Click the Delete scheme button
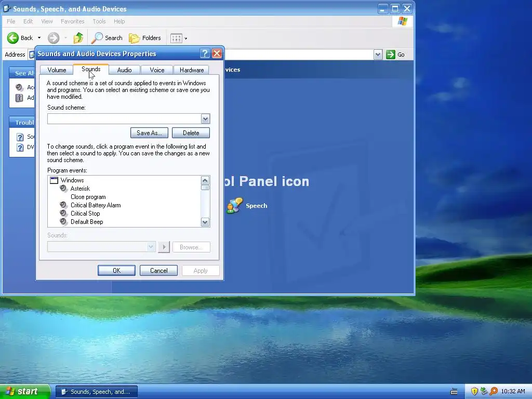The image size is (532, 399). click(x=191, y=133)
